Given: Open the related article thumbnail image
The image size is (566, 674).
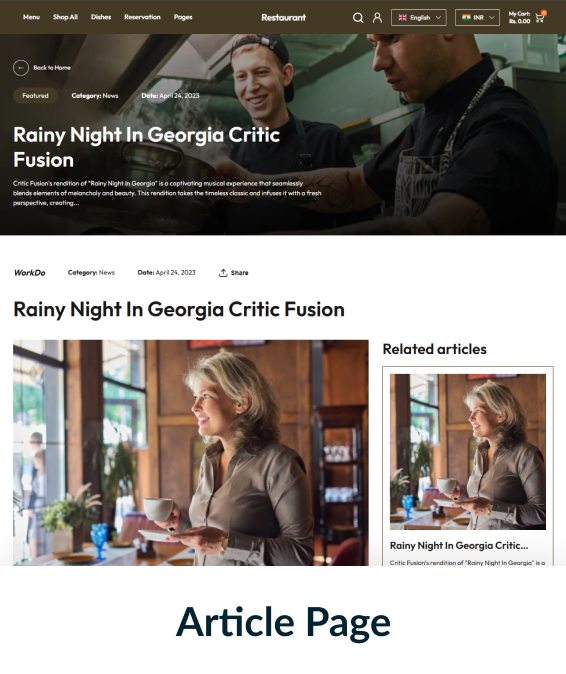Looking at the screenshot, I should [468, 452].
